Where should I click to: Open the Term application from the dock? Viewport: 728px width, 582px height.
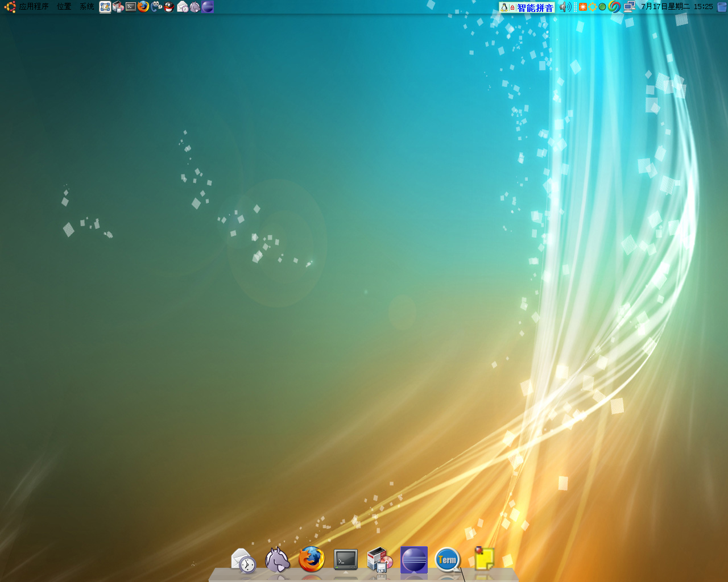(x=448, y=560)
